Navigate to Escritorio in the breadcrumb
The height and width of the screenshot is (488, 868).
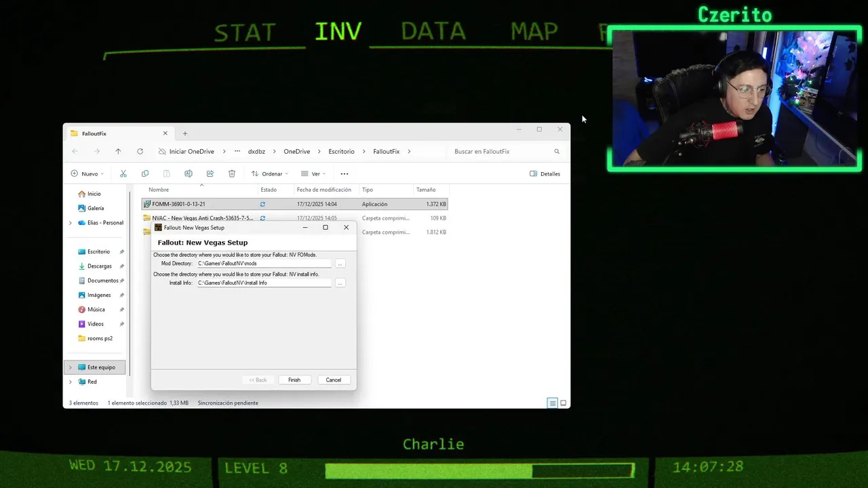[342, 151]
